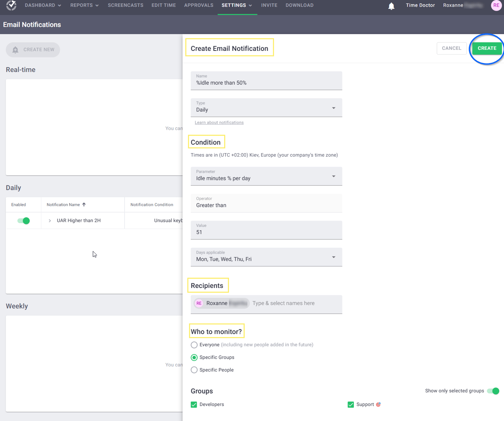Image resolution: width=504 pixels, height=421 pixels.
Task: Click the bell icon on Create New button
Action: coord(15,49)
